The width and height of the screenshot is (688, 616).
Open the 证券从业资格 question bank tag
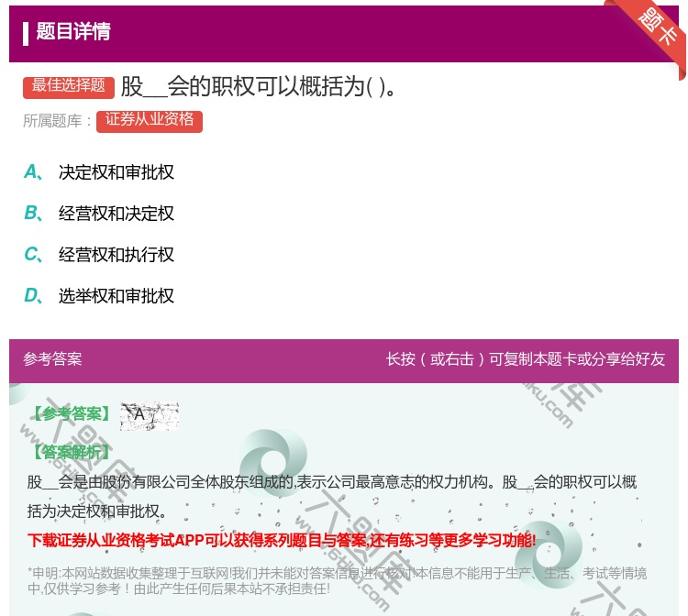point(150,121)
